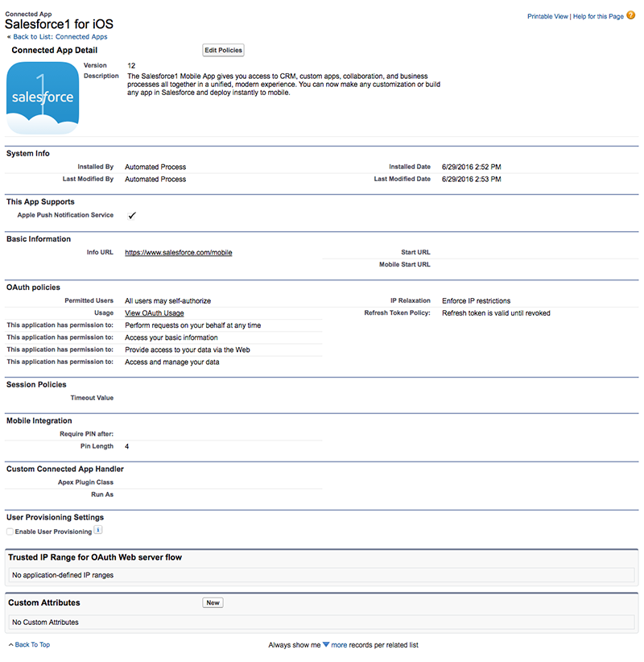
Task: Click 'Perform requests on your behalf at any time'
Action: tap(193, 325)
